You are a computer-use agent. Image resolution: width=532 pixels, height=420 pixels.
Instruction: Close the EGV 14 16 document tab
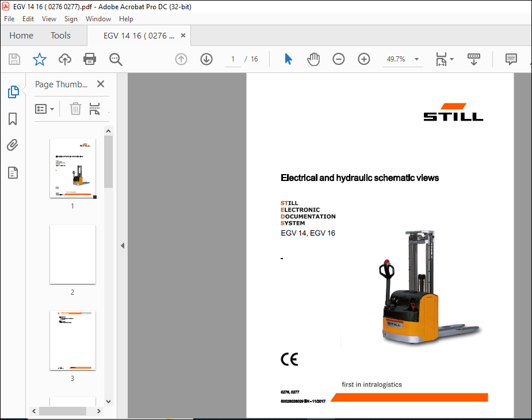point(183,35)
